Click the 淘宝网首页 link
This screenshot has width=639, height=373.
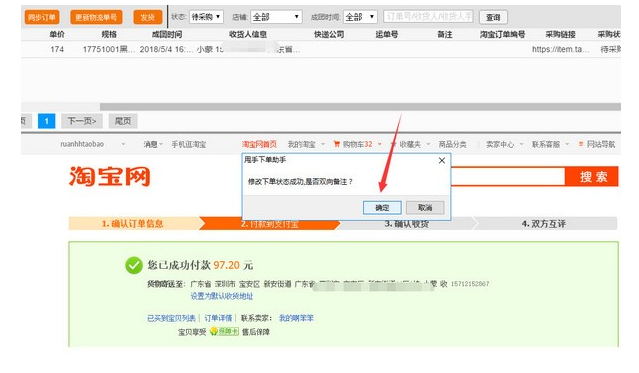pyautogui.click(x=259, y=144)
